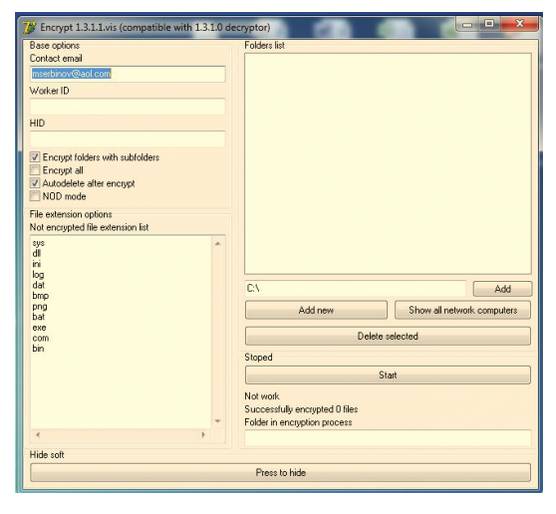This screenshot has width=556, height=514.
Task: Click the Encrypt application icon in title bar
Action: coord(29,27)
